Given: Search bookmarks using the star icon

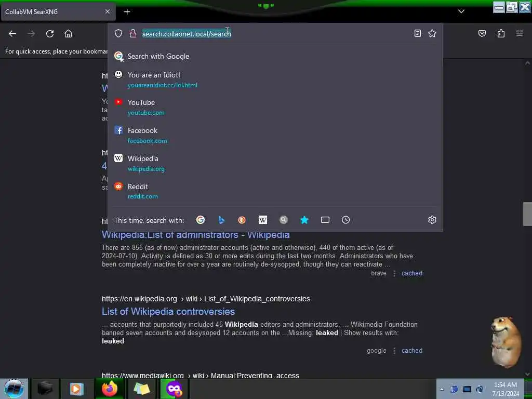Looking at the screenshot, I should point(304,220).
